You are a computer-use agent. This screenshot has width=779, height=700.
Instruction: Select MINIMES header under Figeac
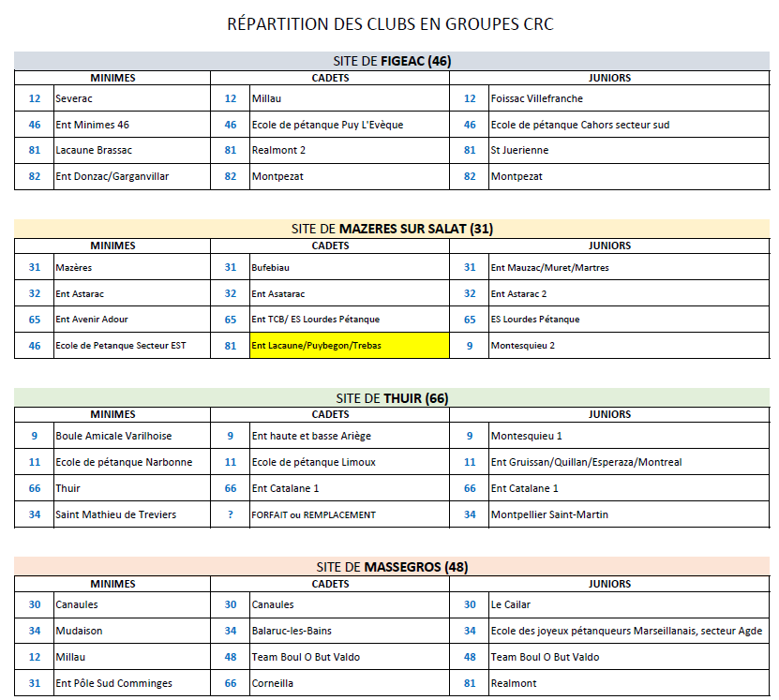(x=112, y=78)
